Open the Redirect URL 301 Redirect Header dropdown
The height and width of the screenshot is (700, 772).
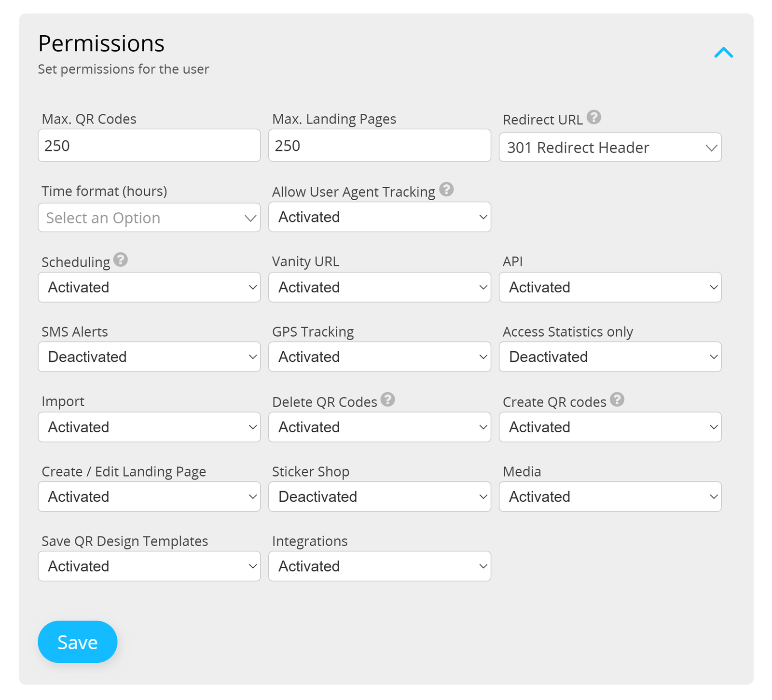[x=609, y=148]
